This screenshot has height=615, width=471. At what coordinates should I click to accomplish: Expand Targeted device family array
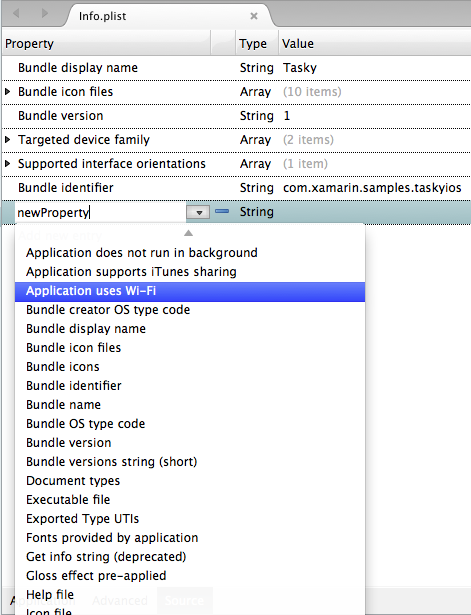7,140
